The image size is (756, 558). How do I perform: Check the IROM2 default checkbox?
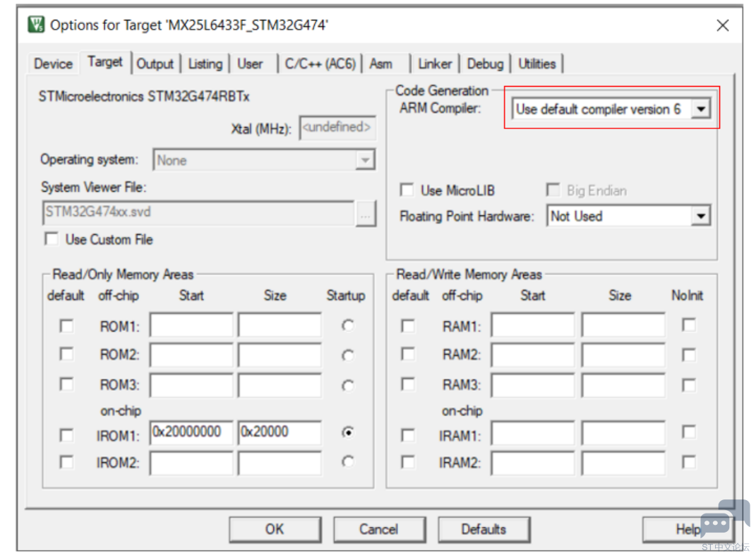coord(66,462)
